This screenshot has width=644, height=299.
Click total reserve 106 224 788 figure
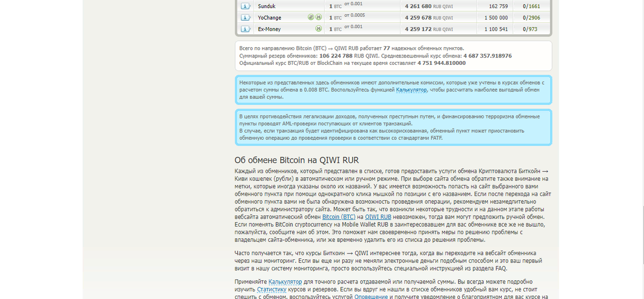pos(335,56)
